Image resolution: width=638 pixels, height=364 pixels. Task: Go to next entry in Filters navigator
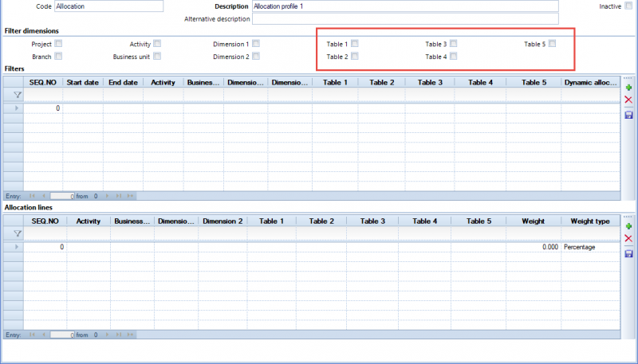tap(108, 196)
